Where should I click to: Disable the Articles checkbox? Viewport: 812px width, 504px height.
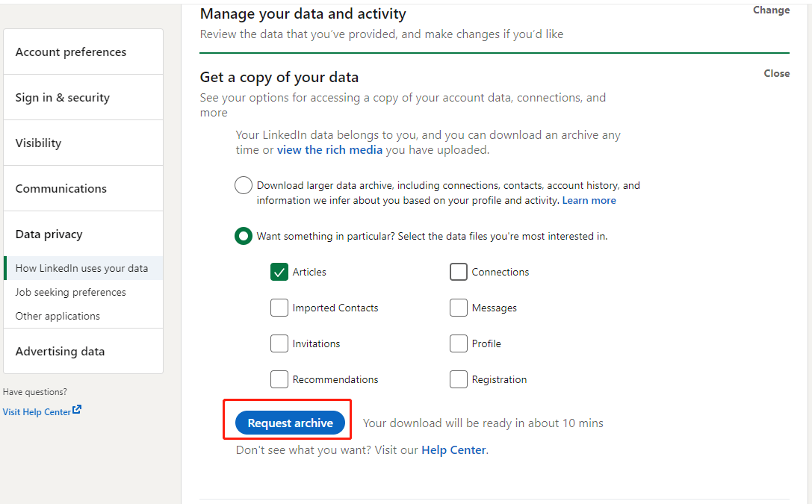(279, 272)
